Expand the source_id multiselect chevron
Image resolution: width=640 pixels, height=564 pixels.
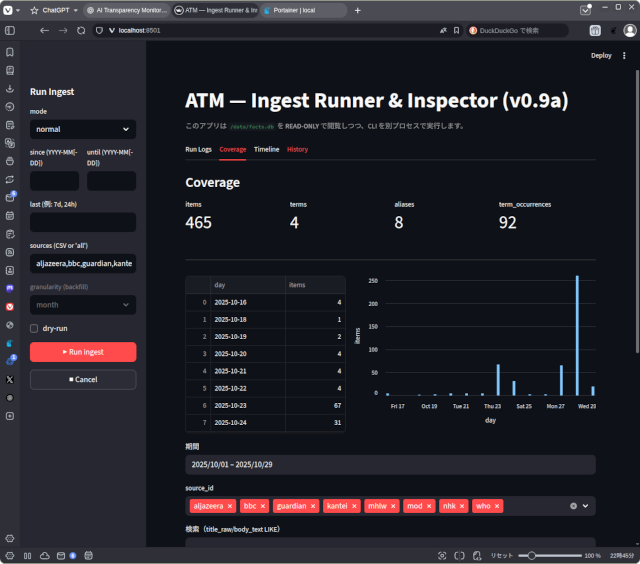(x=586, y=506)
